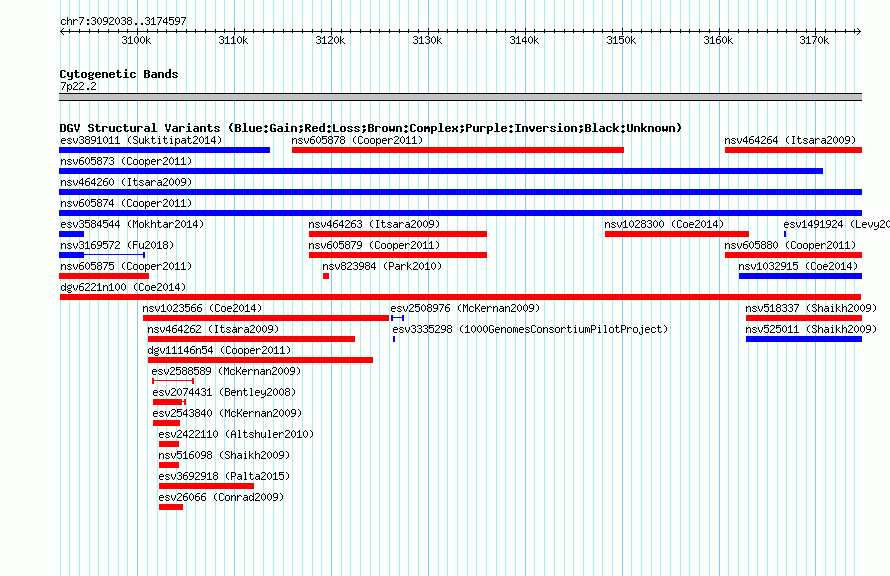Select the red bar under nsv1023566
890x576 pixels.
(x=266, y=318)
